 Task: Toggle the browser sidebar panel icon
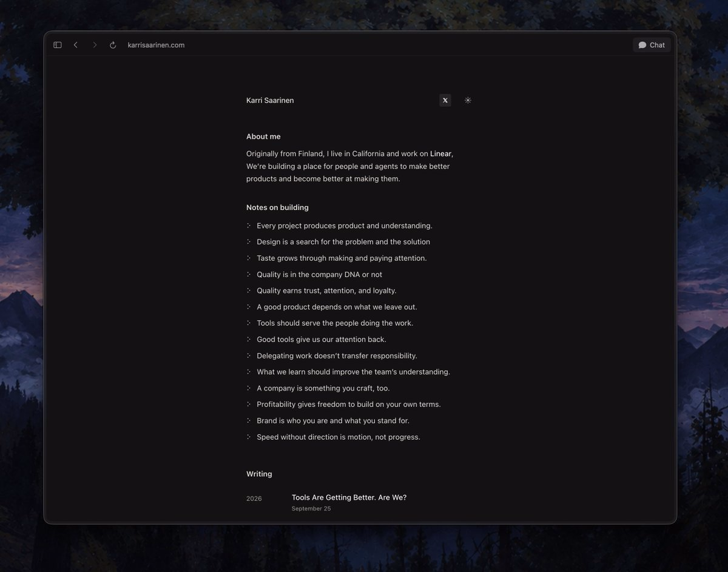[x=58, y=45]
